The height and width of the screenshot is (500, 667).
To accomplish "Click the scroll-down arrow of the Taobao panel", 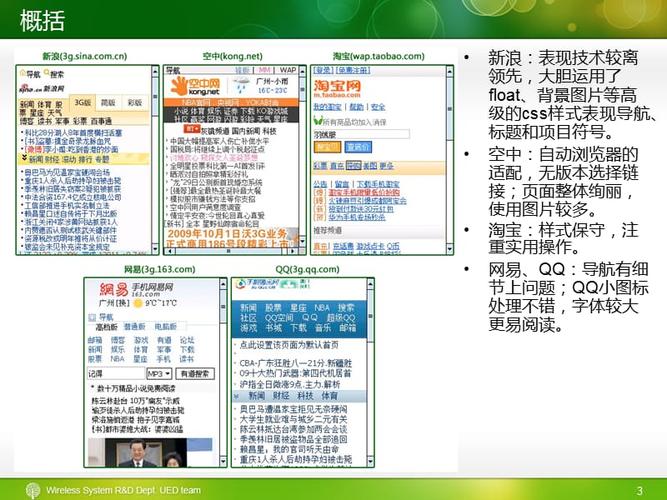I will 450,247.
